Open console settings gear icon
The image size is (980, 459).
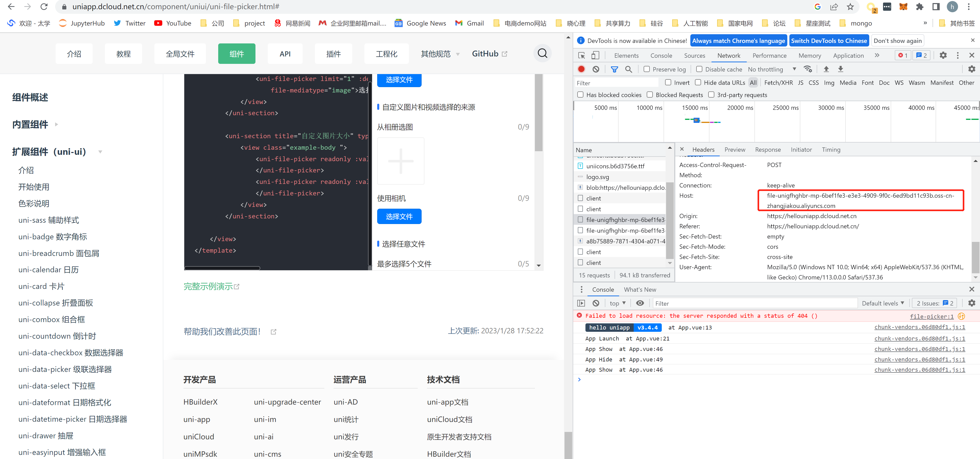[971, 303]
